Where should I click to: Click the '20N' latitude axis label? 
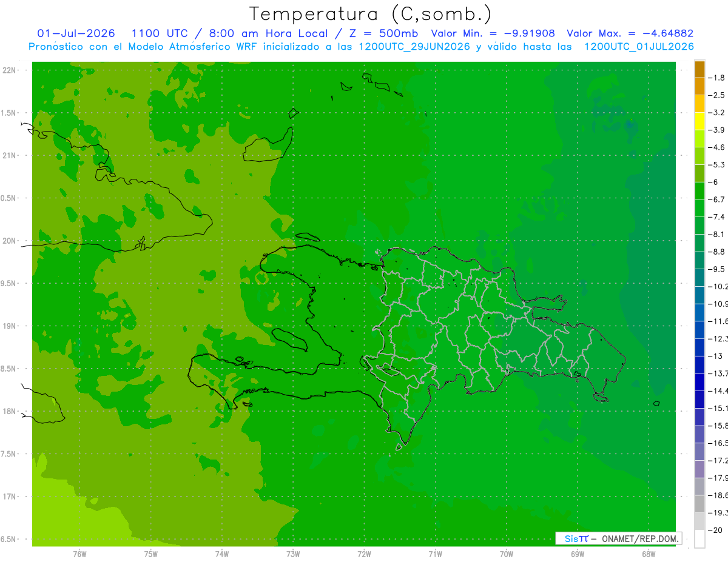click(x=10, y=241)
